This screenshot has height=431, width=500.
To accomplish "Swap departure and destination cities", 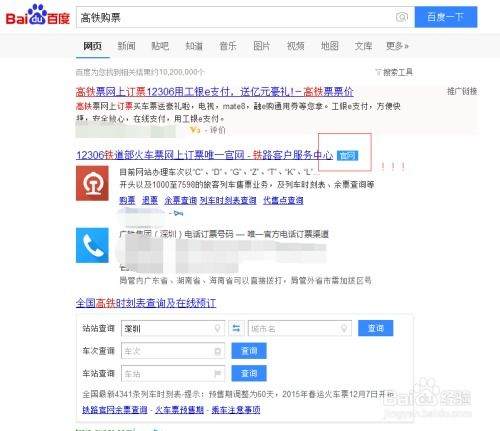I will coord(236,328).
